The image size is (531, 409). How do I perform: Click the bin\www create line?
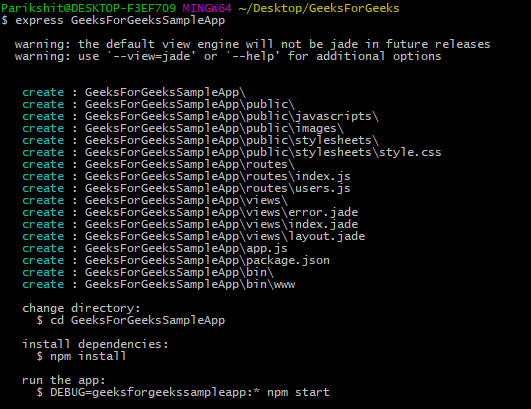pyautogui.click(x=158, y=284)
